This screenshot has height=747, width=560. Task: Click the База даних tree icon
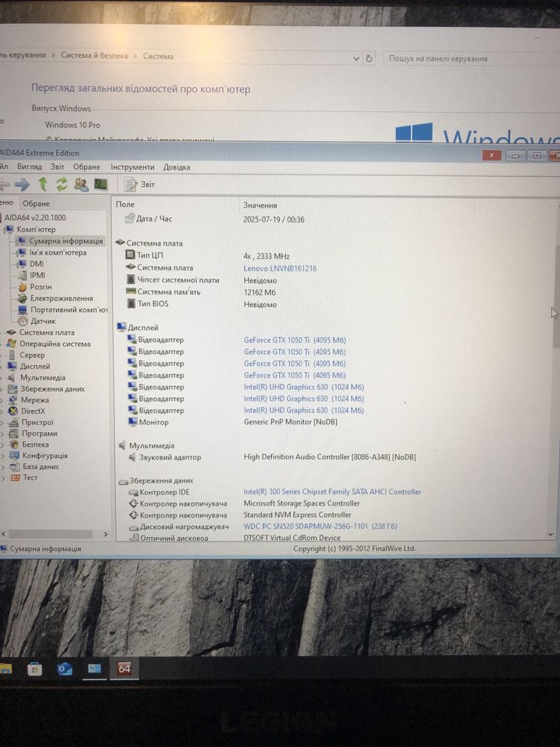pyautogui.click(x=15, y=466)
